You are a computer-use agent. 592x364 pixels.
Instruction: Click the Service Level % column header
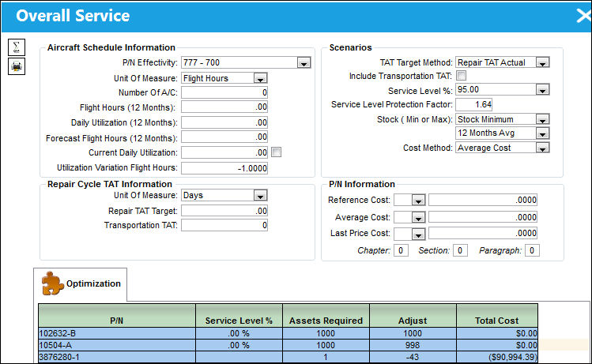(x=239, y=316)
